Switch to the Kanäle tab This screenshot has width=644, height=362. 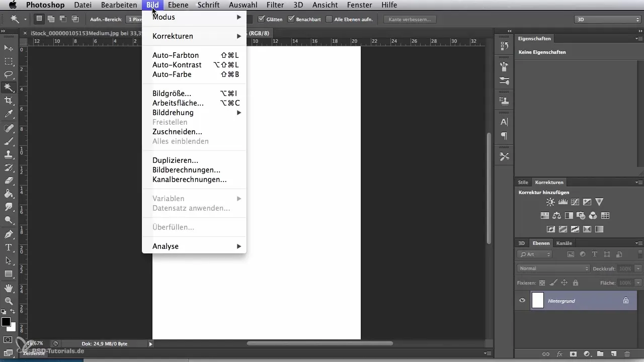(x=564, y=243)
